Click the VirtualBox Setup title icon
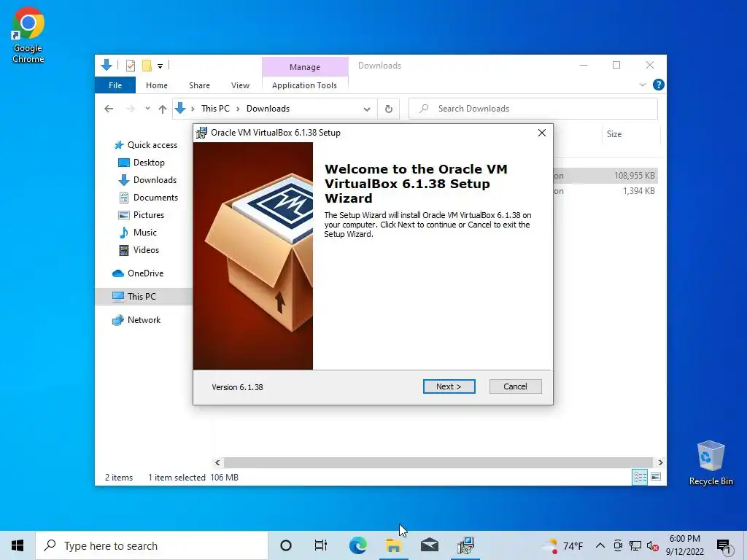Viewport: 747px width, 560px height. coord(201,133)
